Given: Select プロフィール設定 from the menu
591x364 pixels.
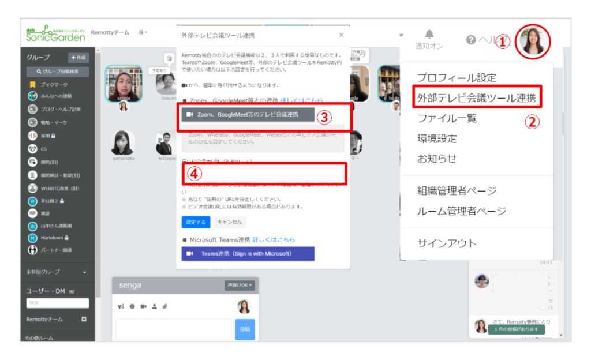Looking at the screenshot, I should [x=457, y=78].
